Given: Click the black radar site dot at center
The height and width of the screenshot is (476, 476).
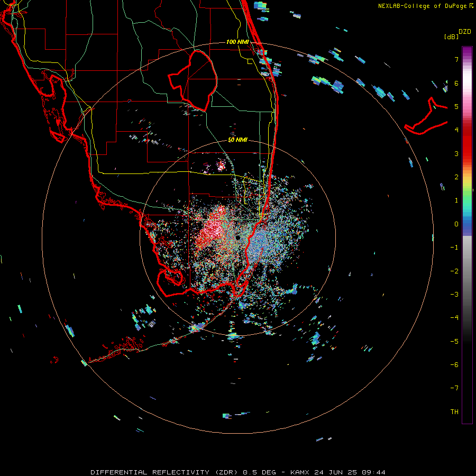Looking at the screenshot, I should pos(237,237).
